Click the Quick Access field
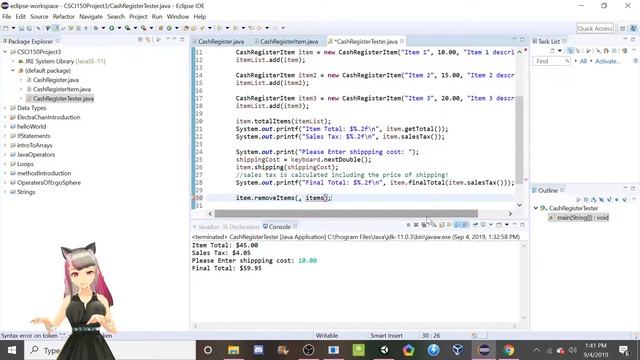The width and height of the screenshot is (640, 360). pyautogui.click(x=595, y=28)
